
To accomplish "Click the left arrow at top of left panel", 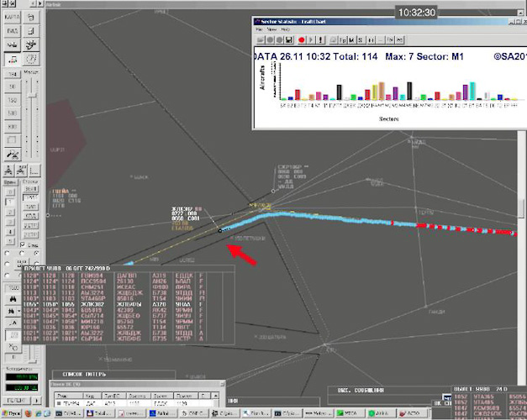I will [x=34, y=3].
